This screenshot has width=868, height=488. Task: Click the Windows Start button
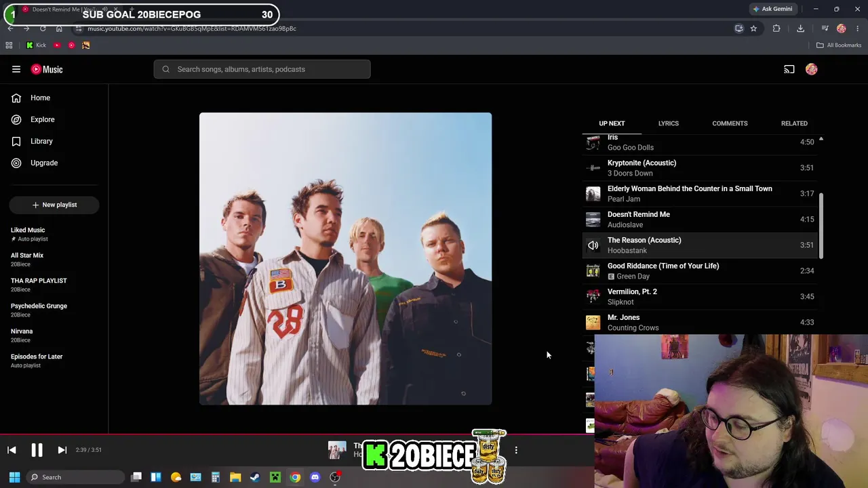[14, 477]
